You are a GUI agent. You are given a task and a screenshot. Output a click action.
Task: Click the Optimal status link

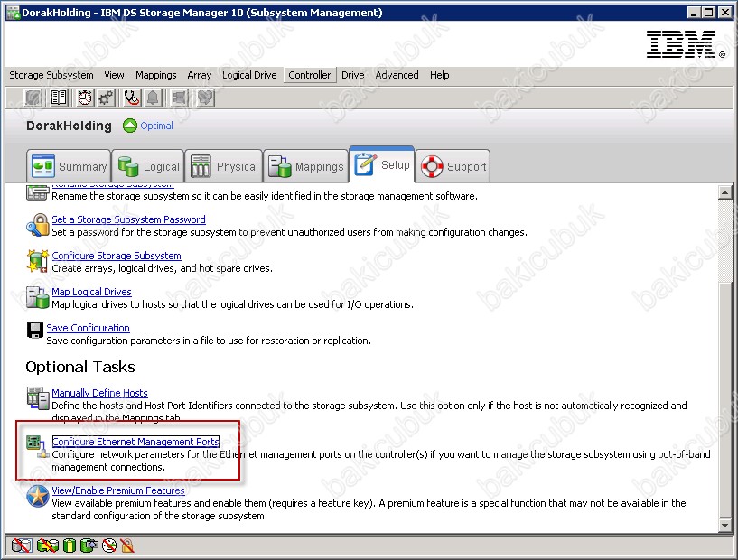[157, 126]
